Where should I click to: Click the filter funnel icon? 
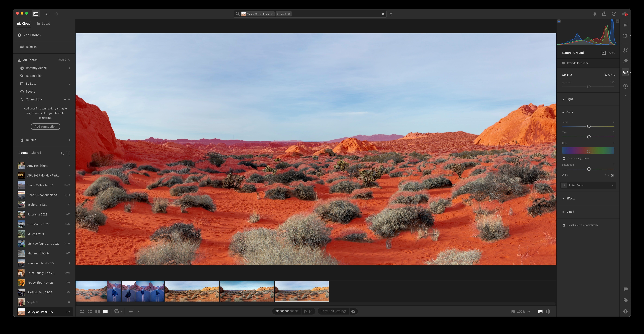pyautogui.click(x=391, y=14)
